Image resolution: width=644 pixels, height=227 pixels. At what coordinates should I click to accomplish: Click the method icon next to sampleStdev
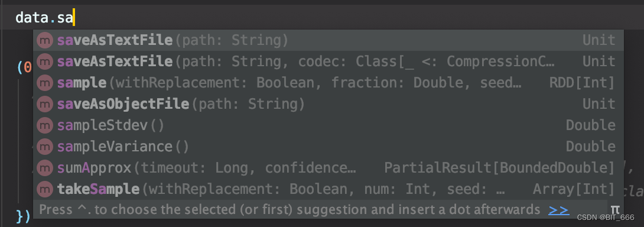pos(45,125)
